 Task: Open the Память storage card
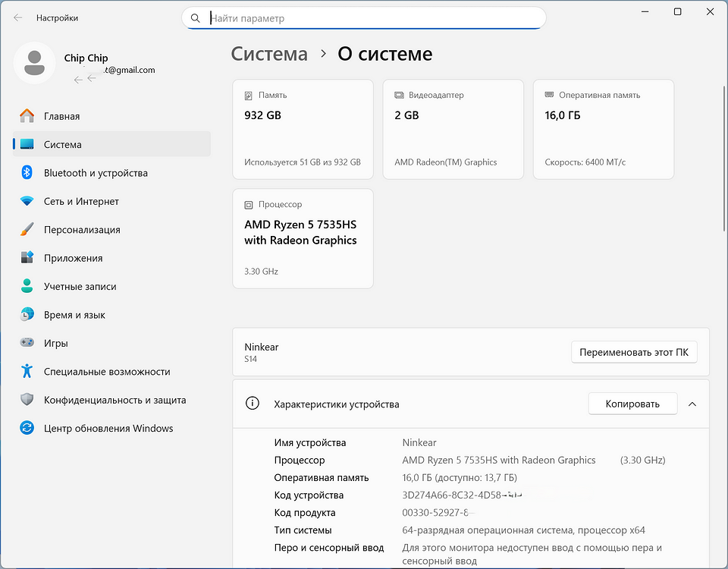(x=303, y=129)
